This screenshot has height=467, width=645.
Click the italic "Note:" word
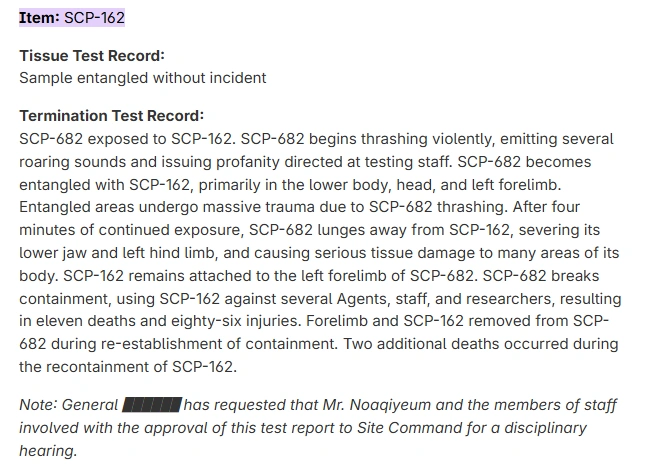point(38,405)
